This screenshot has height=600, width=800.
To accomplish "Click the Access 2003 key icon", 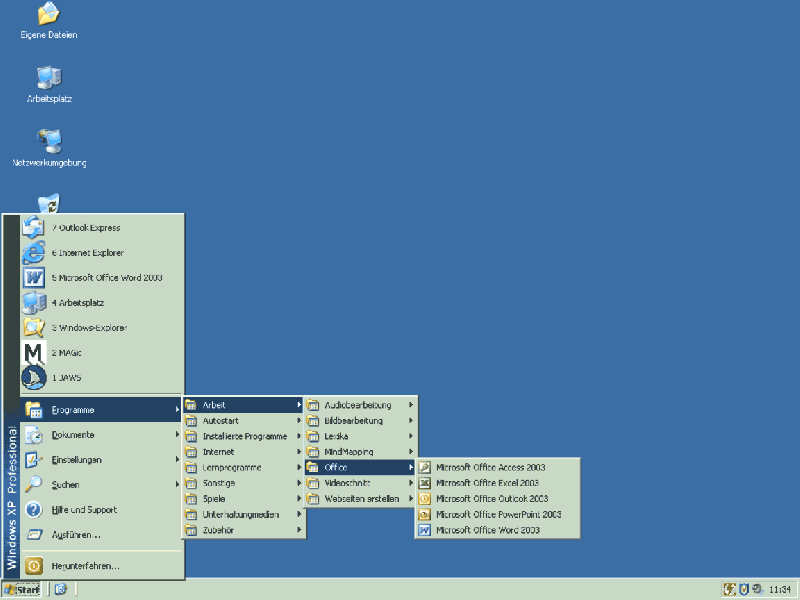I will pyautogui.click(x=424, y=467).
